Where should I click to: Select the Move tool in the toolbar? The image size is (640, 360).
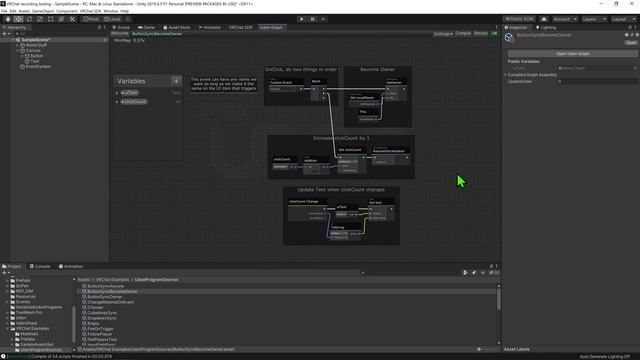(18, 19)
